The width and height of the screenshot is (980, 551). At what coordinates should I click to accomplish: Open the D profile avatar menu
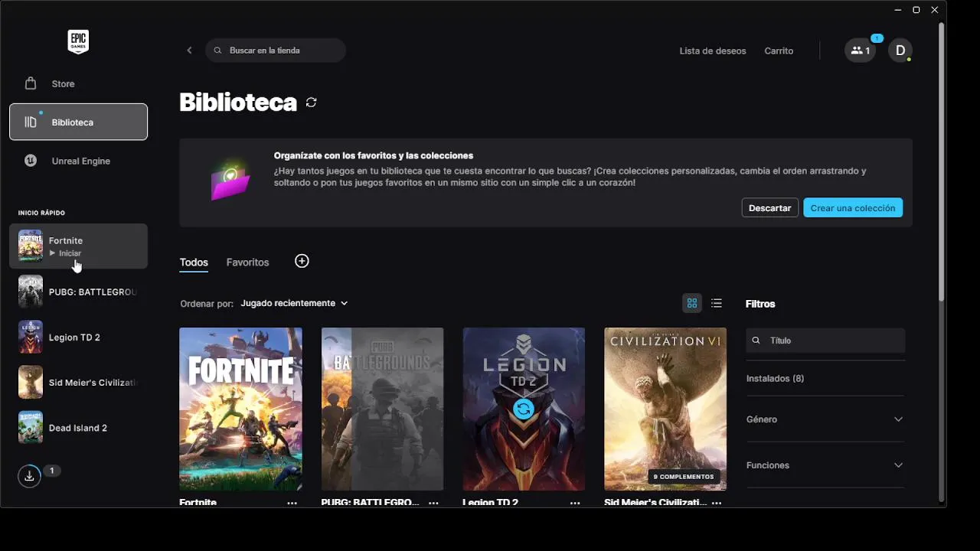900,51
